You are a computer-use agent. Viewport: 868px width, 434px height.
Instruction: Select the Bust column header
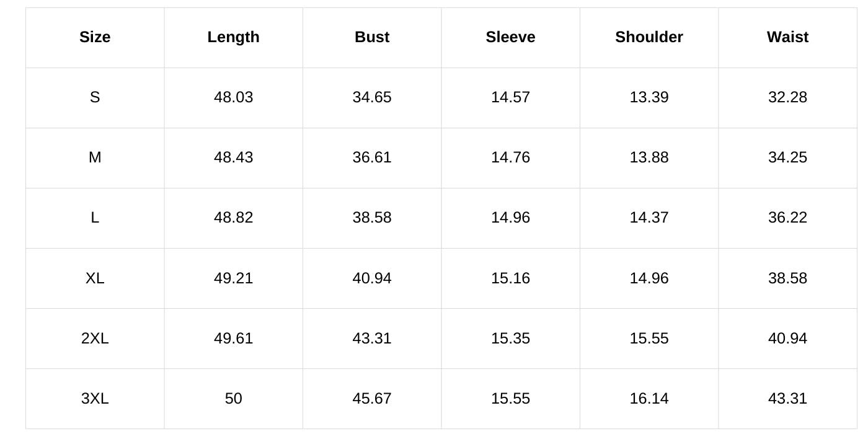point(372,37)
